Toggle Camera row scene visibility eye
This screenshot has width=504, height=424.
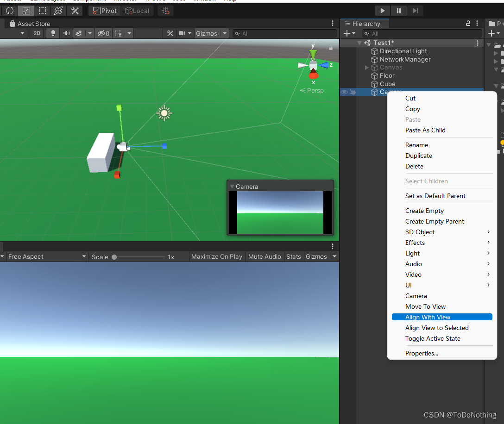[x=344, y=92]
